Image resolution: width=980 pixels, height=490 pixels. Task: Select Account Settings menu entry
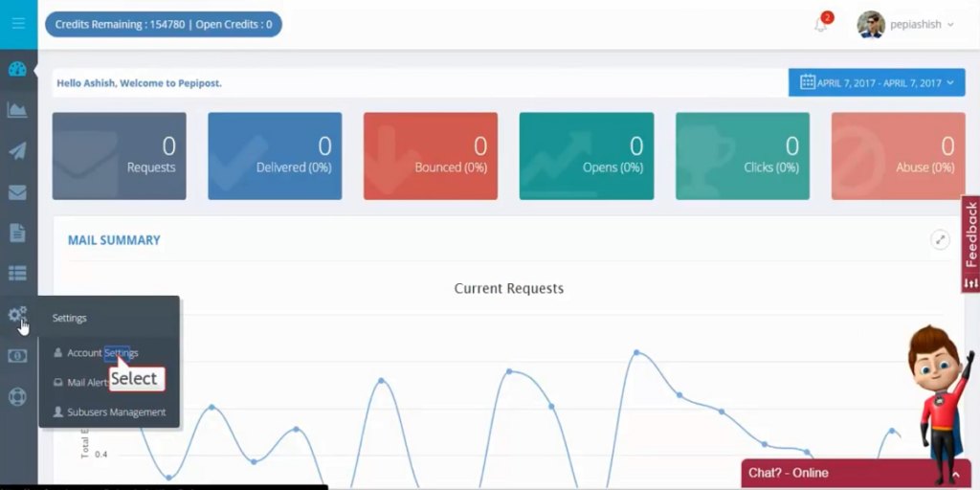coord(102,352)
